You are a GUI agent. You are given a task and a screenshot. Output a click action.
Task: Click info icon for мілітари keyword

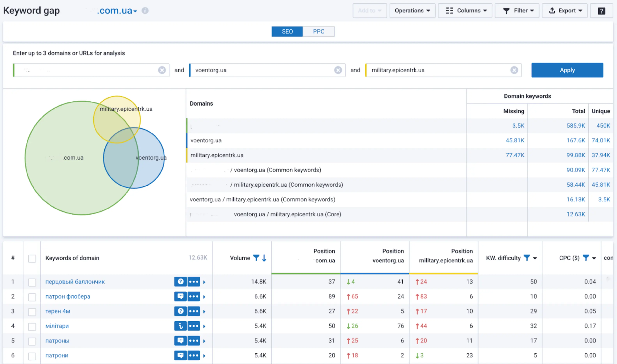click(x=180, y=326)
